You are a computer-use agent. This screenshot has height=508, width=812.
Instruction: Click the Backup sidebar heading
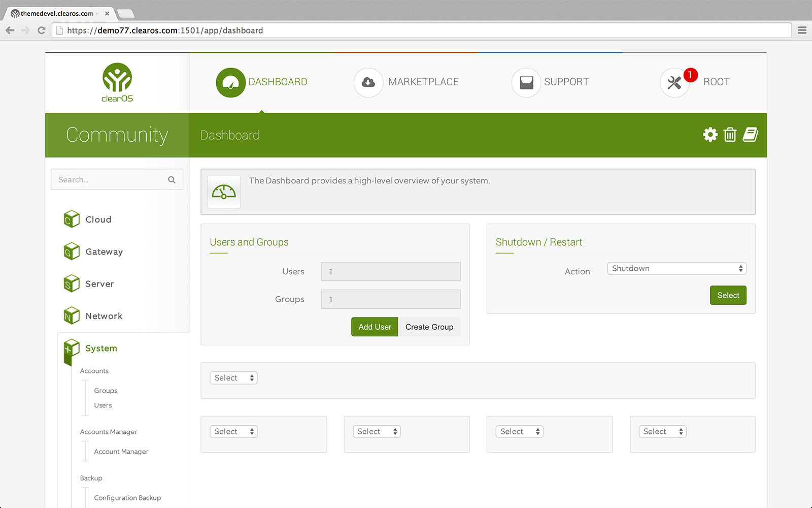coord(91,478)
